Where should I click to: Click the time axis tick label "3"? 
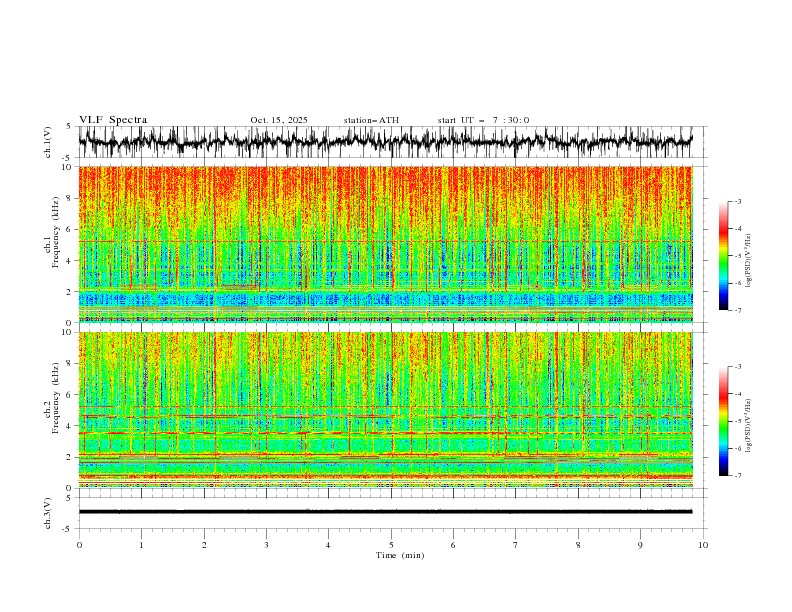click(266, 545)
